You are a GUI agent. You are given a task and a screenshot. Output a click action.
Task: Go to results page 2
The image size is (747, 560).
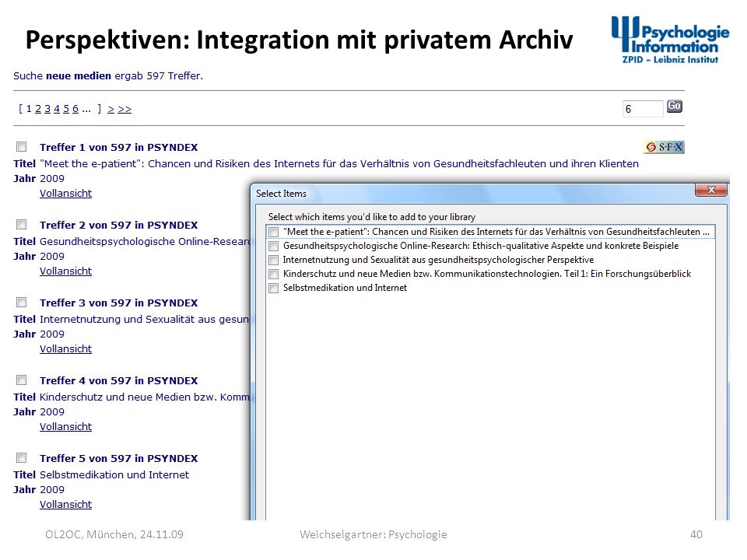[38, 109]
